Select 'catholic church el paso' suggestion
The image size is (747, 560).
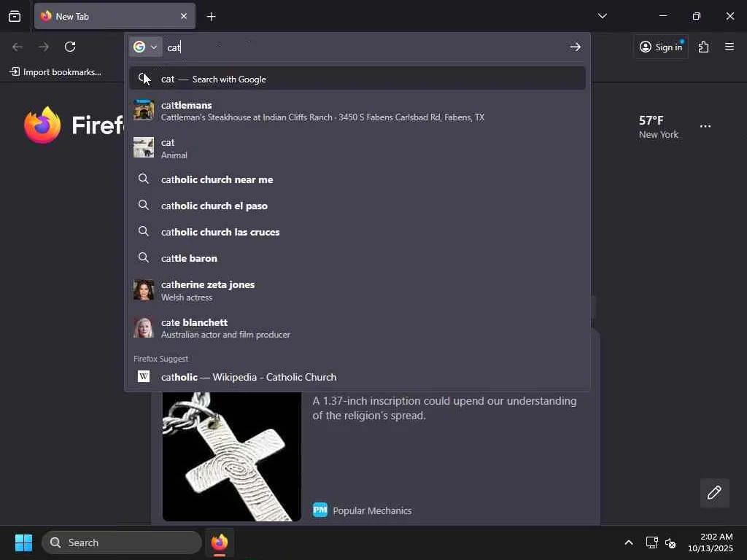point(357,206)
